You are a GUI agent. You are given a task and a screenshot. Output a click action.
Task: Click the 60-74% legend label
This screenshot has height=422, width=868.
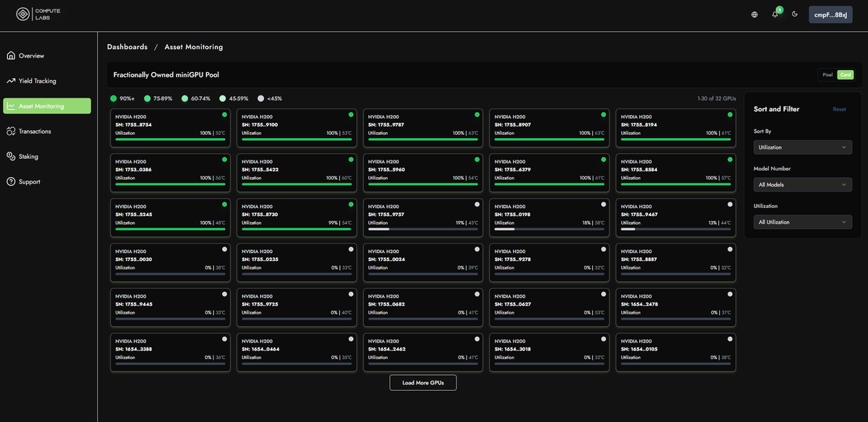coord(200,98)
